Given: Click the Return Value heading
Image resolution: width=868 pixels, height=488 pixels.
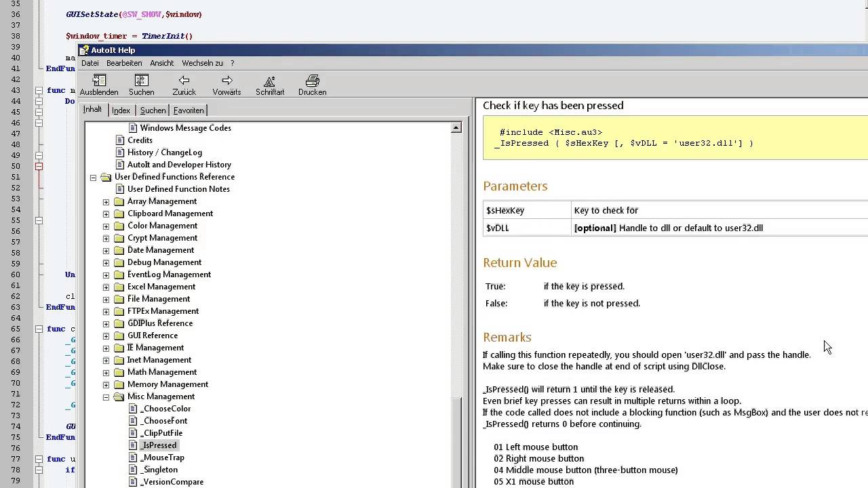Looking at the screenshot, I should [x=520, y=262].
